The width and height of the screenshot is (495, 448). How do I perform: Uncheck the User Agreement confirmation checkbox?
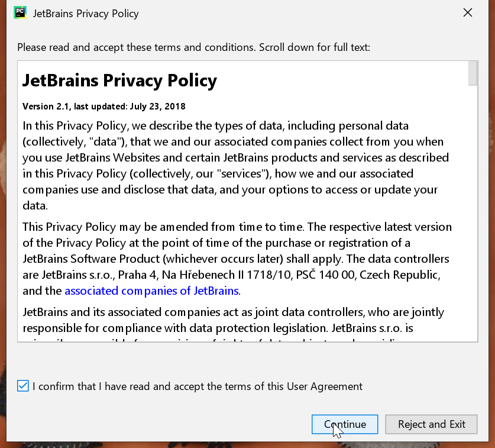coord(23,386)
